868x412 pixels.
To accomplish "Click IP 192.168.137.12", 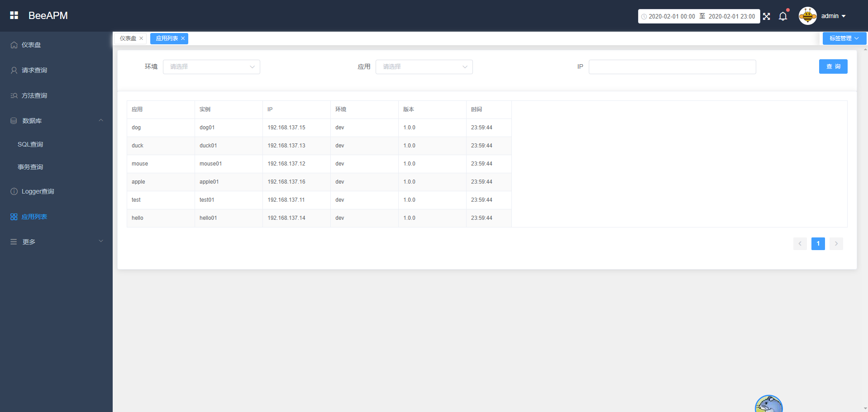I will (286, 164).
